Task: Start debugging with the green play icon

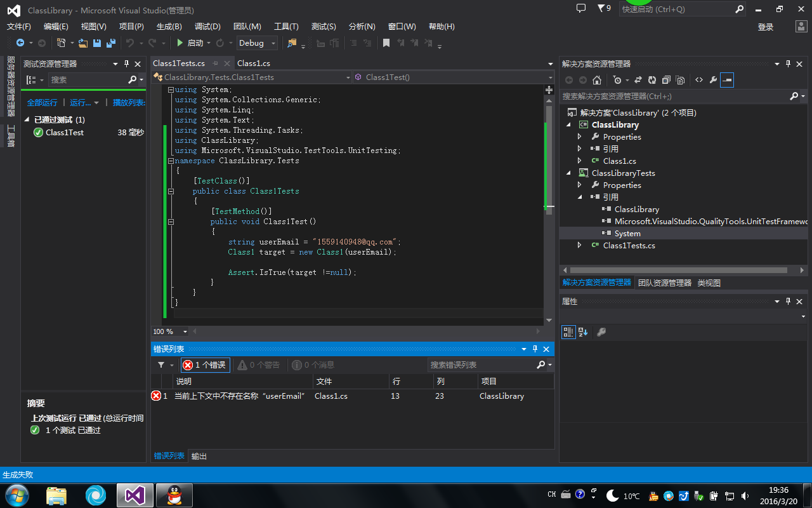Action: pos(180,43)
